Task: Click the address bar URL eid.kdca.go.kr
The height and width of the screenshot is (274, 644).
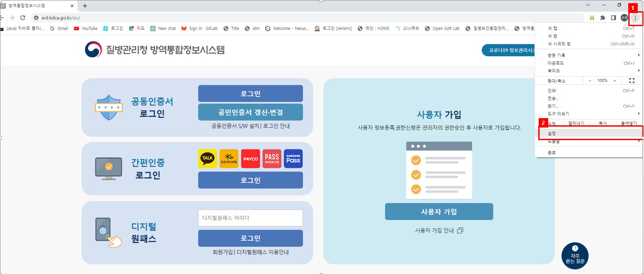Action: tap(61, 18)
